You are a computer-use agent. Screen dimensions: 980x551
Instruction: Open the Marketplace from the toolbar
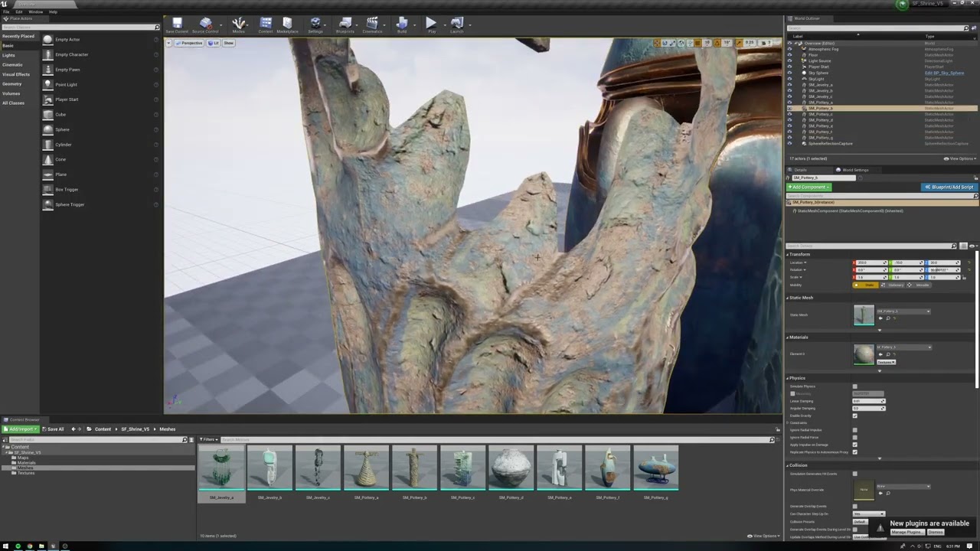point(287,25)
